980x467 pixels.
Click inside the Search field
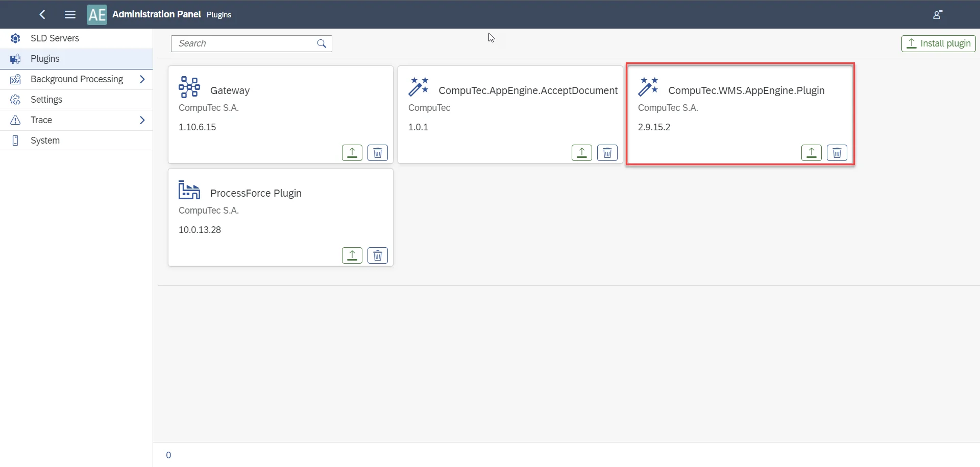[240, 43]
